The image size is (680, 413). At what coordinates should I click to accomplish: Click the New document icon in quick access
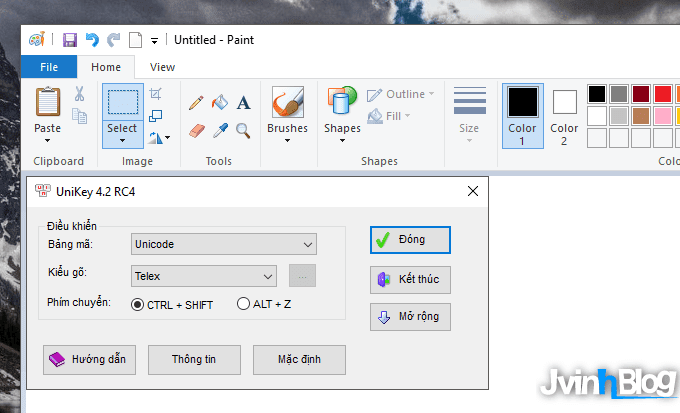tap(135, 40)
